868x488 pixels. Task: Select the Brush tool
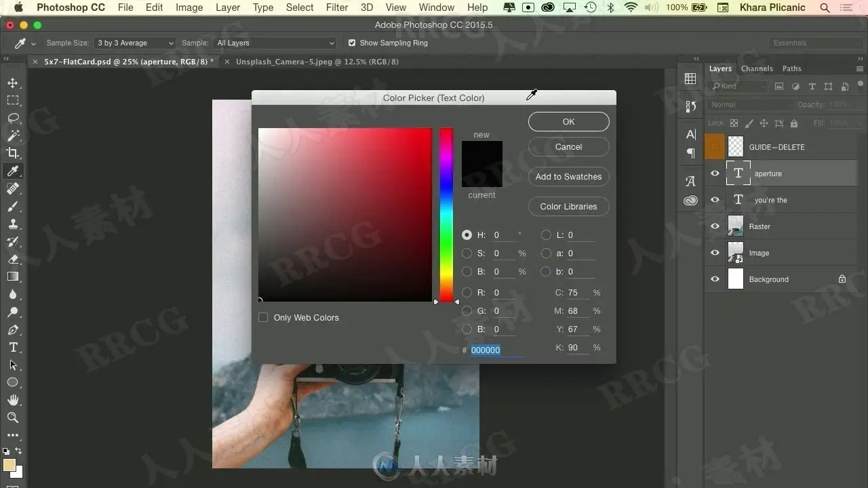pyautogui.click(x=13, y=206)
